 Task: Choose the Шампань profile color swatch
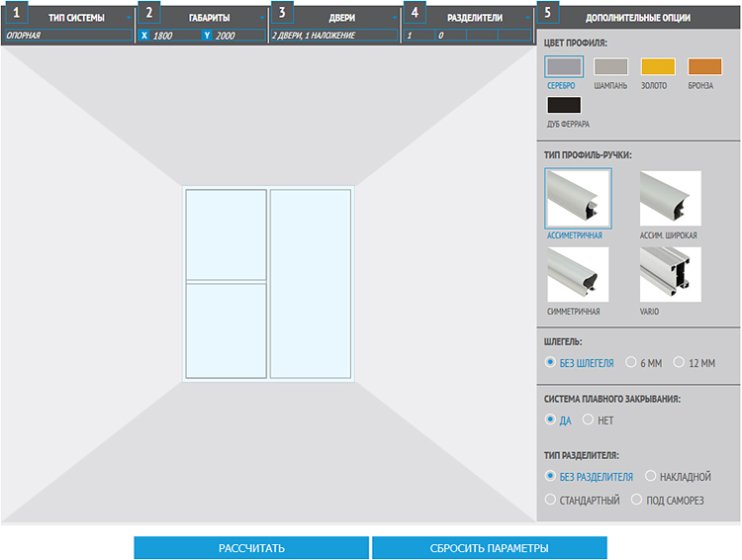(610, 66)
